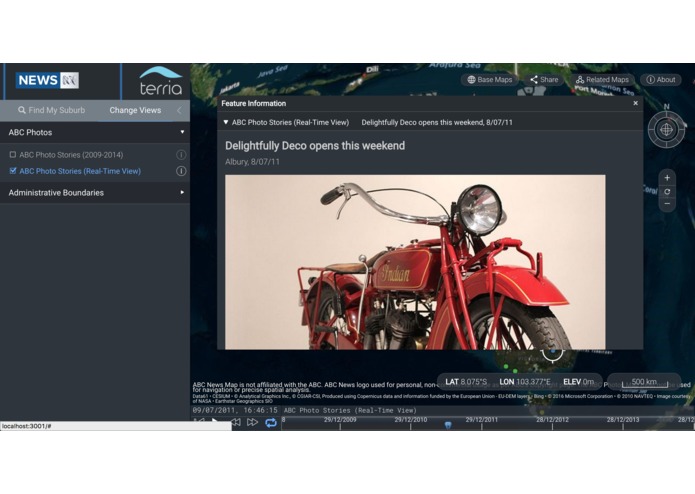The height and width of the screenshot is (494, 695).
Task: Click the share icon beside Share
Action: pyautogui.click(x=534, y=80)
